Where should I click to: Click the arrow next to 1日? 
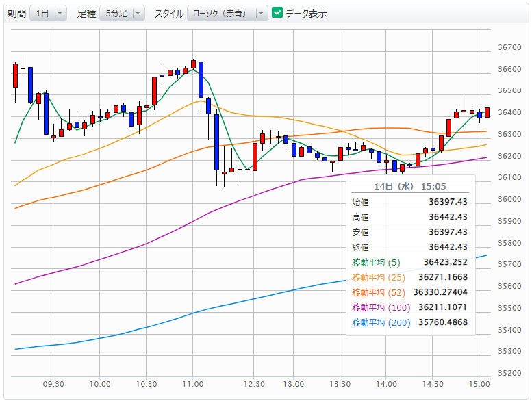(x=60, y=14)
